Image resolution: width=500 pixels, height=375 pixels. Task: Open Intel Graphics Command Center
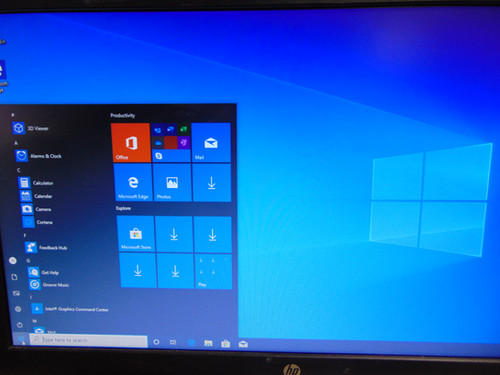[70, 309]
